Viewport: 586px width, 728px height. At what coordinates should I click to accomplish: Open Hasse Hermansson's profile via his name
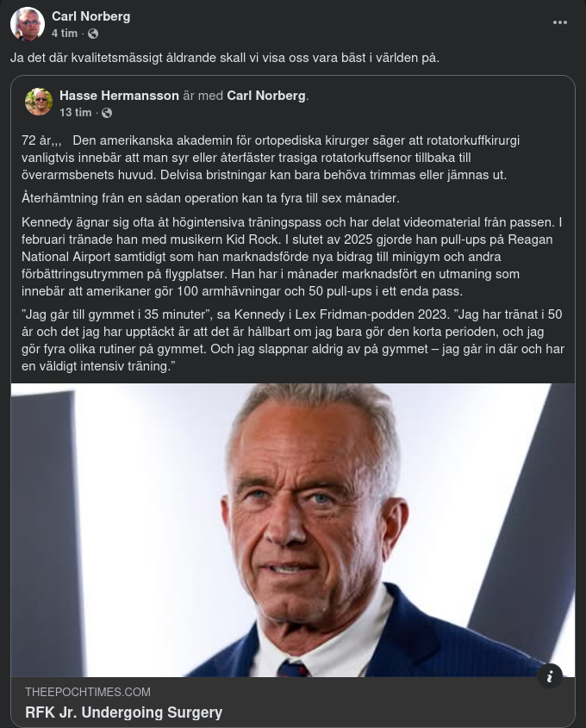pos(119,96)
